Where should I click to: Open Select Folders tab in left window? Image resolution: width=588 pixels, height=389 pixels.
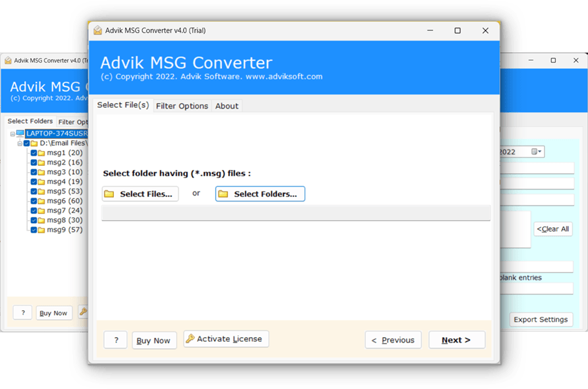[30, 121]
